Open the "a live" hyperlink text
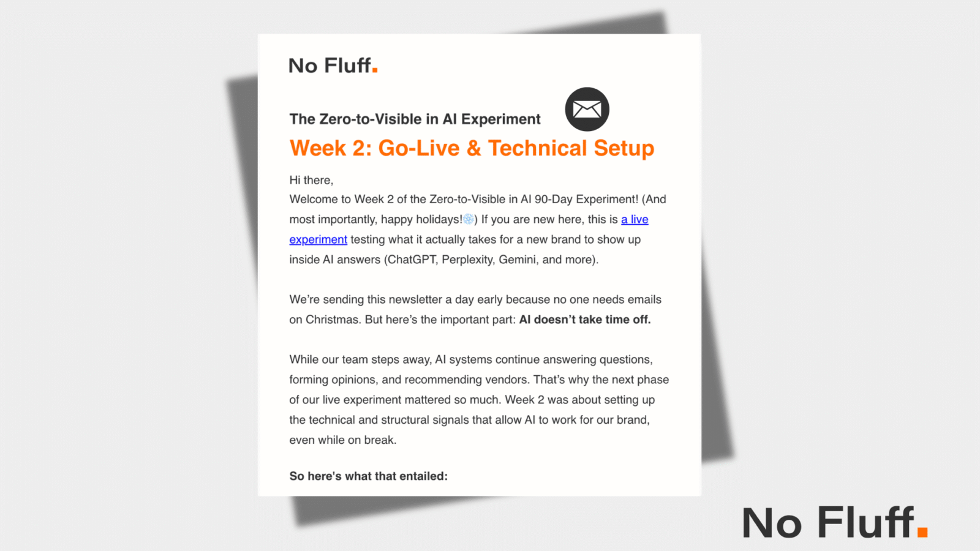The height and width of the screenshot is (551, 980). 635,219
